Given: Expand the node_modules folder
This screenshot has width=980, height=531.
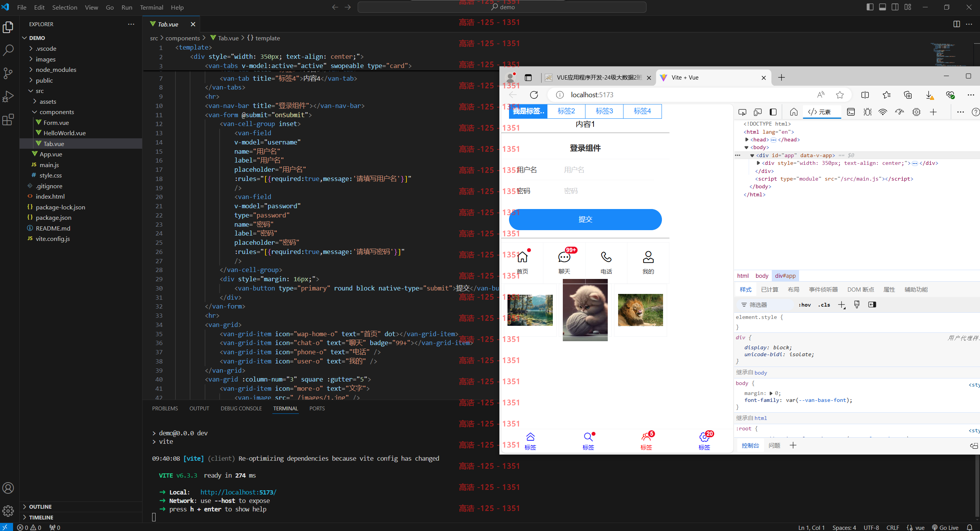Looking at the screenshot, I should 56,70.
